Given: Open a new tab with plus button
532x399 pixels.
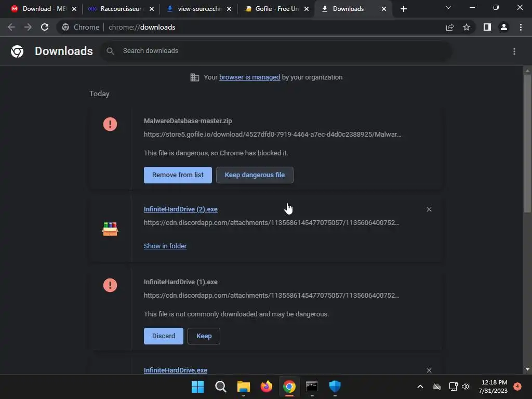Looking at the screenshot, I should click(403, 9).
